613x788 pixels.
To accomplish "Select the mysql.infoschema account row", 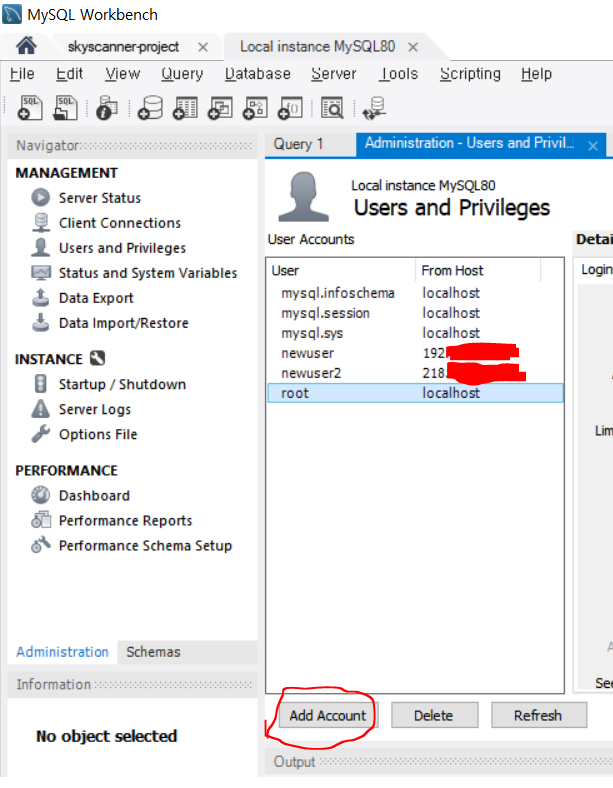I will point(415,292).
